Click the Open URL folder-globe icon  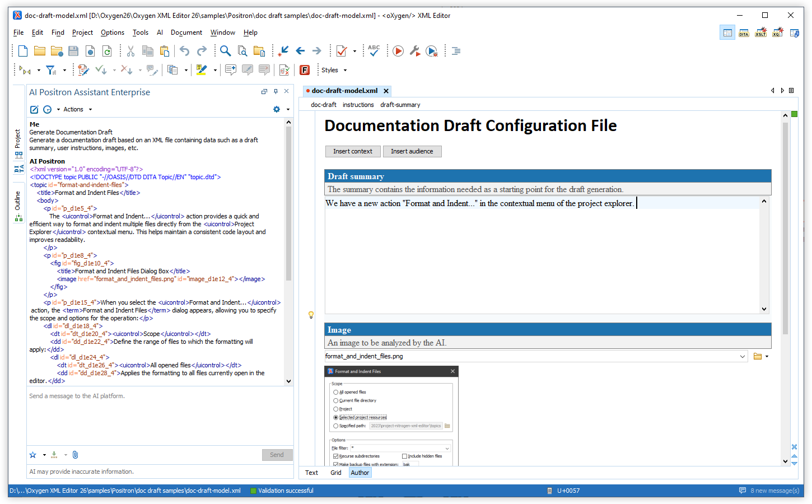pos(57,51)
